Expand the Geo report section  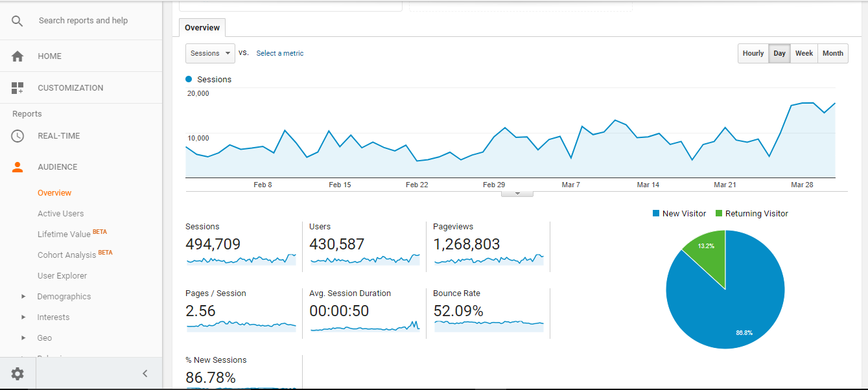pos(44,338)
